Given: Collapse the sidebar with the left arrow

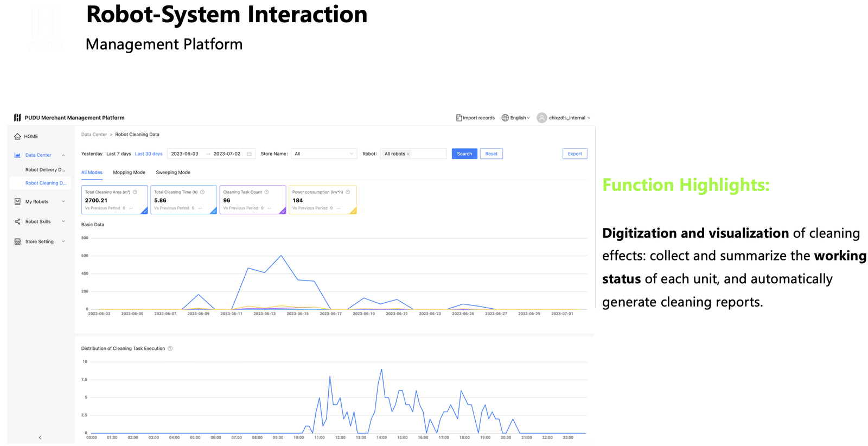Looking at the screenshot, I should pos(40,437).
